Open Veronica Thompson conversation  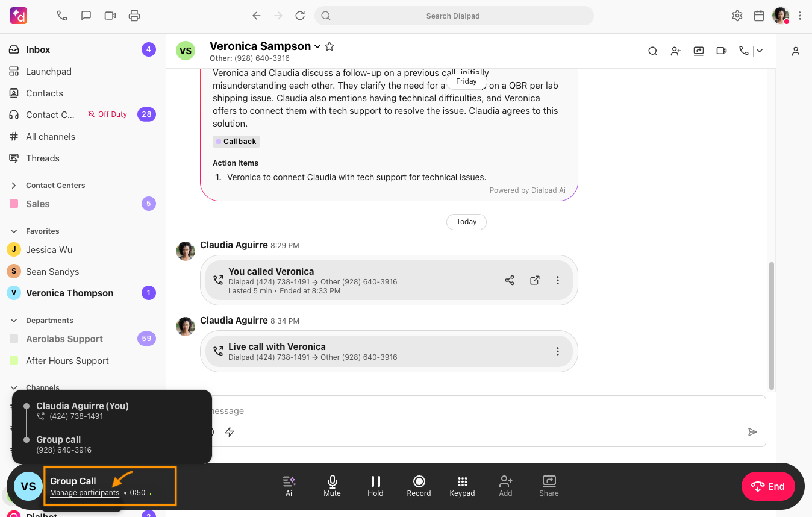[83, 293]
